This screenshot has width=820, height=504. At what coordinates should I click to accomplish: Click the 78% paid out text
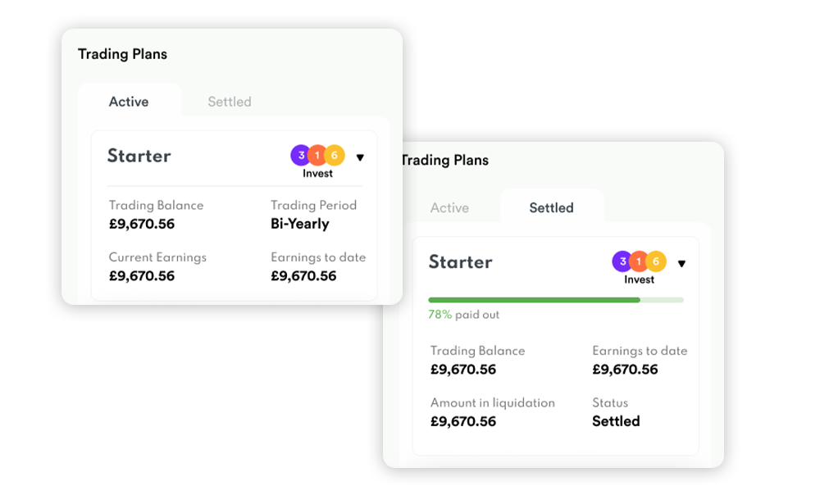(463, 315)
